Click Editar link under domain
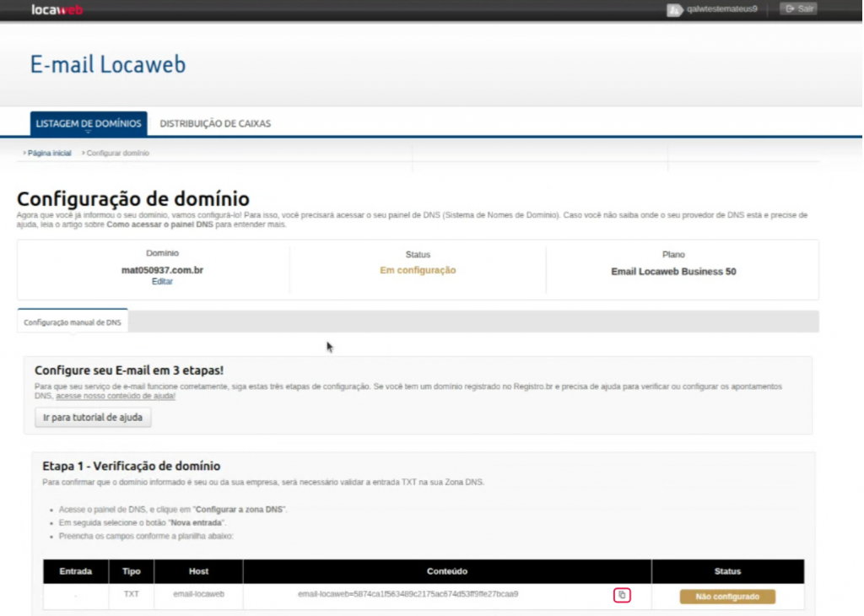Image resolution: width=864 pixels, height=616 pixels. (x=162, y=282)
